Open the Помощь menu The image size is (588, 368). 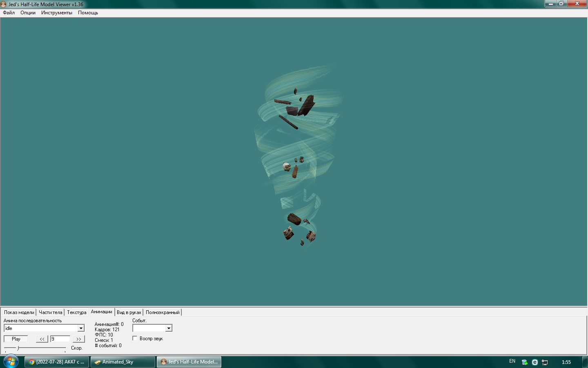coord(88,13)
